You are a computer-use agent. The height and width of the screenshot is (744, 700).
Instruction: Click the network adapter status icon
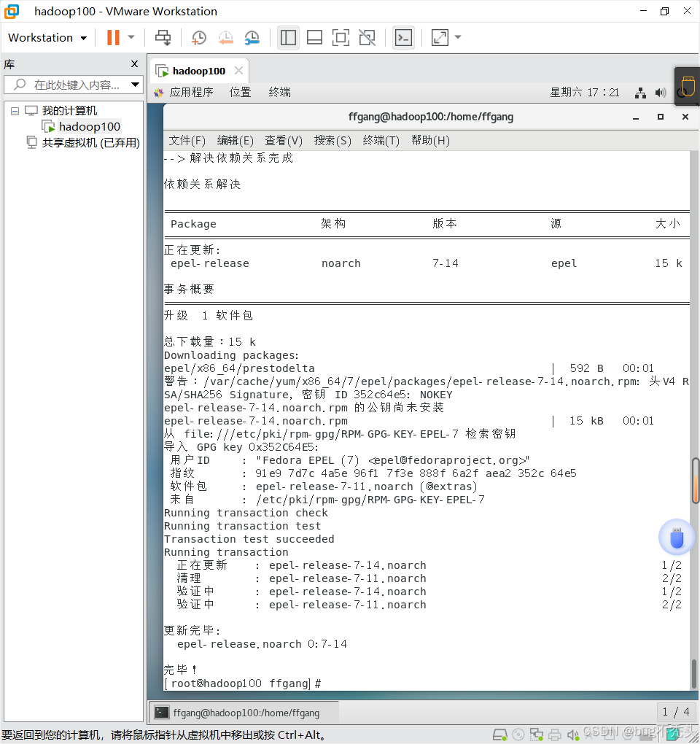point(537,735)
